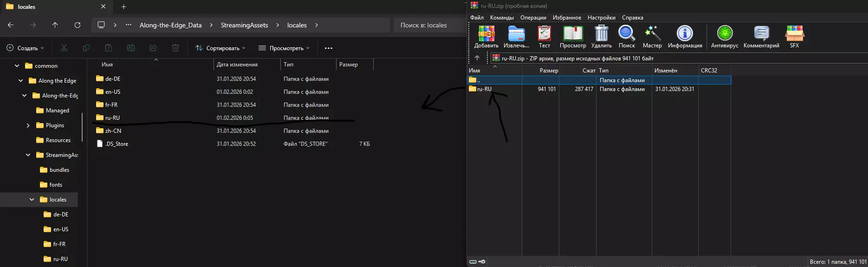Go up one level in WinRAR
Image resolution: width=868 pixels, height=267 pixels.
click(x=477, y=58)
